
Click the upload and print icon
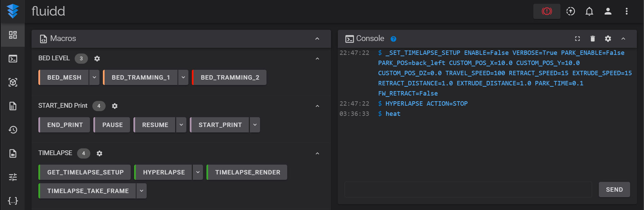click(x=571, y=11)
